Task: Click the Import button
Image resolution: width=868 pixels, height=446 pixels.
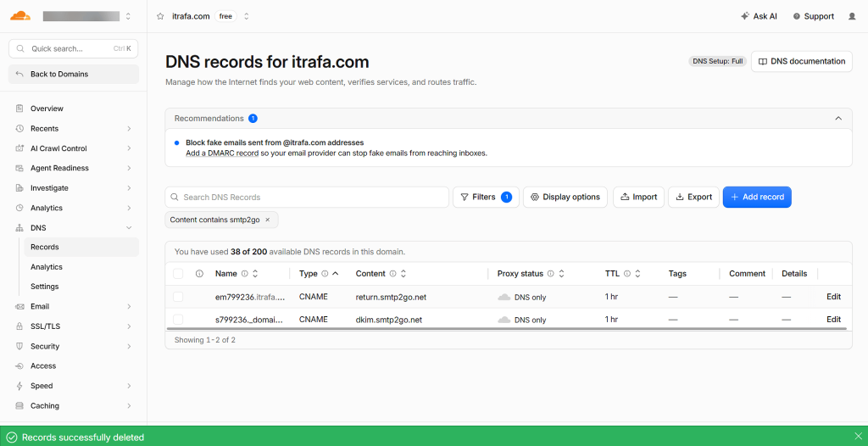Action: (x=638, y=198)
